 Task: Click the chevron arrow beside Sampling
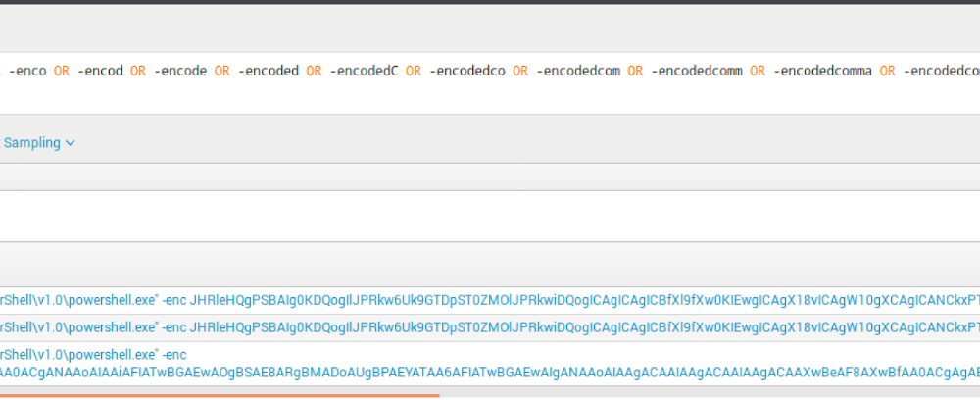(71, 143)
